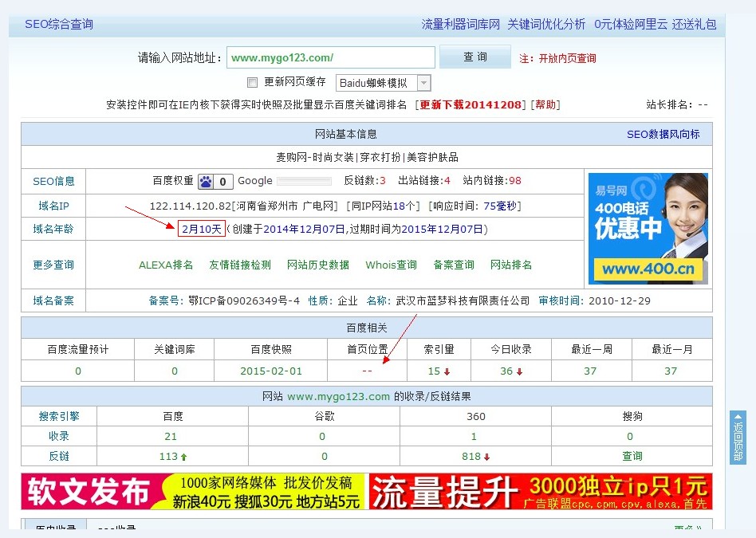Image resolution: width=756 pixels, height=538 pixels.
Task: Click the Baidu paw weight icon
Action: (x=206, y=181)
